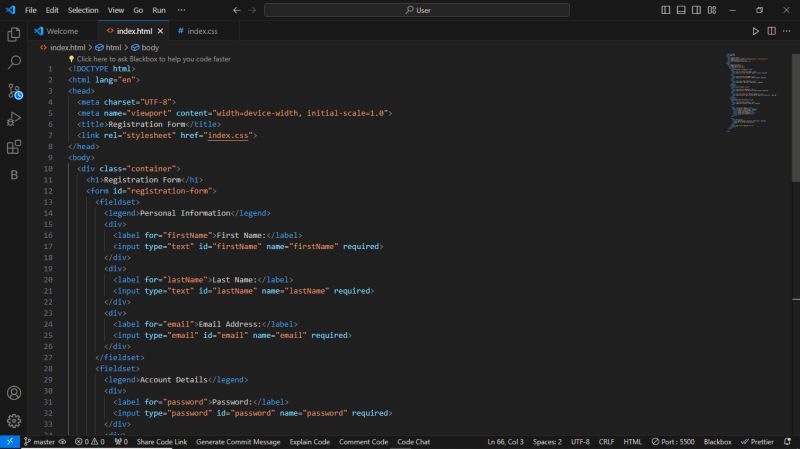This screenshot has width=800, height=449.
Task: Go back with navigation arrow
Action: 237,10
